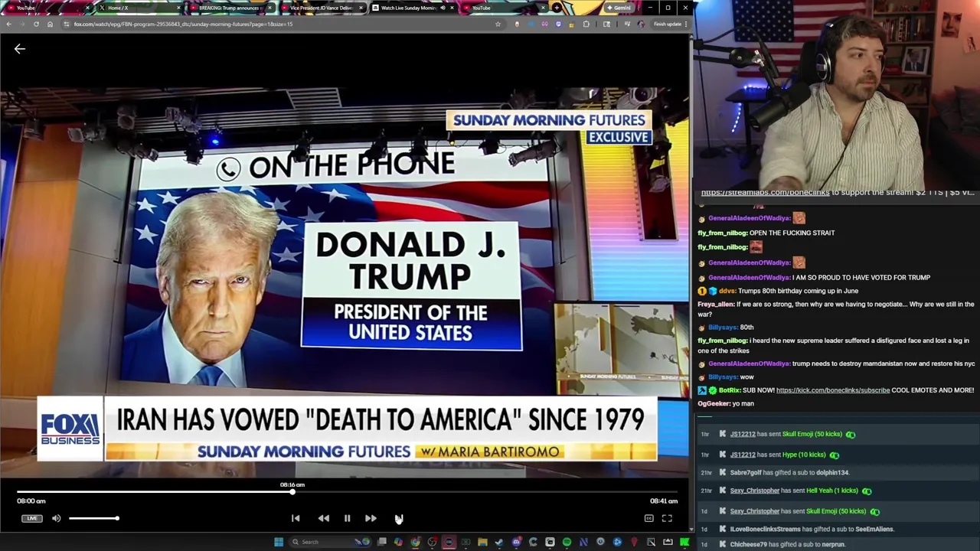This screenshot has width=980, height=551.
Task: Open File Explorer from the taskbar
Action: pyautogui.click(x=482, y=542)
